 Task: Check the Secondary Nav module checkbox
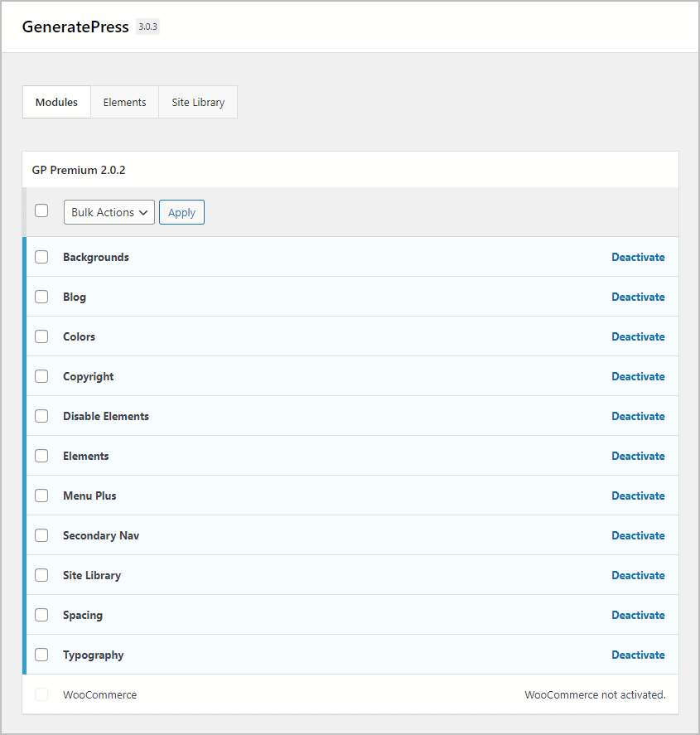(41, 535)
